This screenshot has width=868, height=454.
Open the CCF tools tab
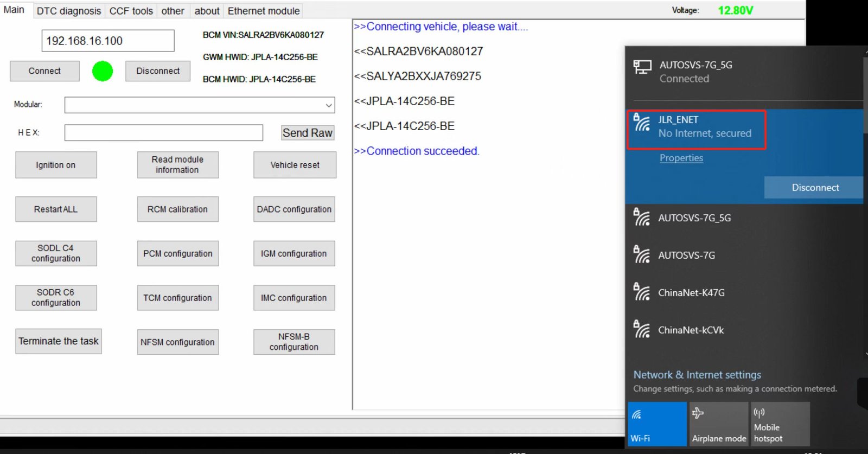click(131, 11)
